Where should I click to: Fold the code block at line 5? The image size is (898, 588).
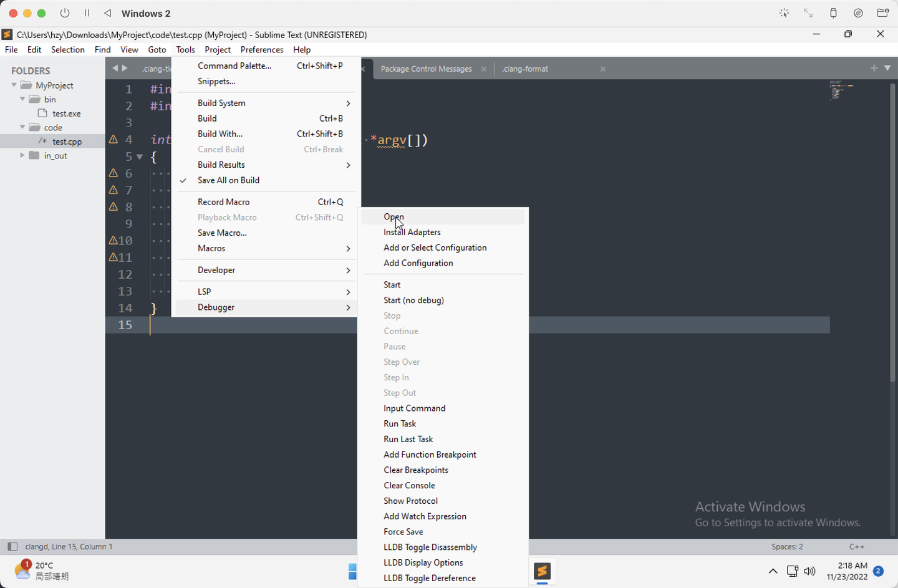point(138,157)
